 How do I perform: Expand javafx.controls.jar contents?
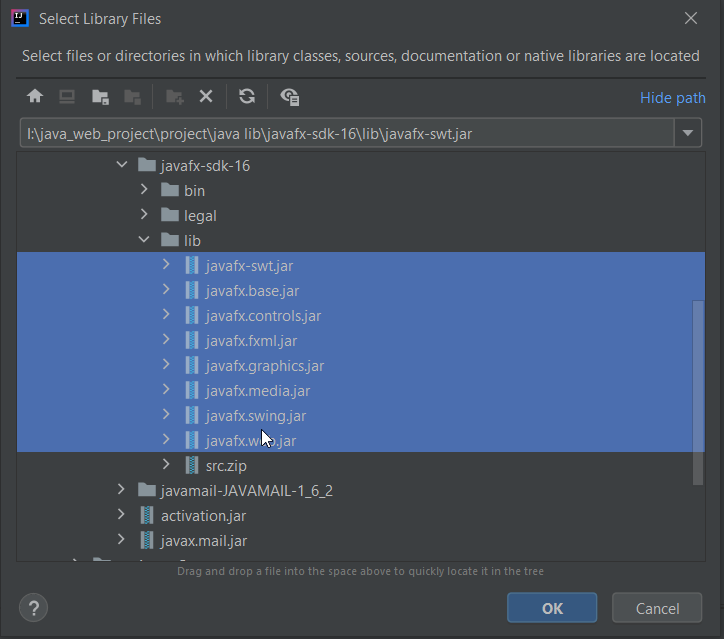tap(166, 314)
